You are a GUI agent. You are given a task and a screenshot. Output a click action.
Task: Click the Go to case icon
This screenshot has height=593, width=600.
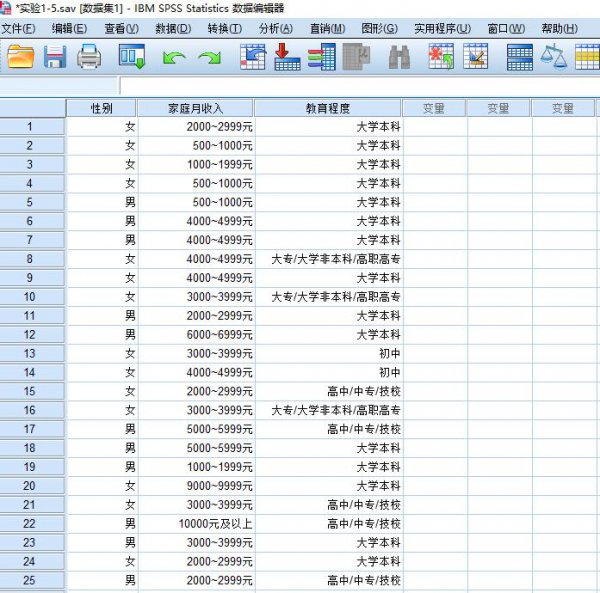pyautogui.click(x=253, y=57)
